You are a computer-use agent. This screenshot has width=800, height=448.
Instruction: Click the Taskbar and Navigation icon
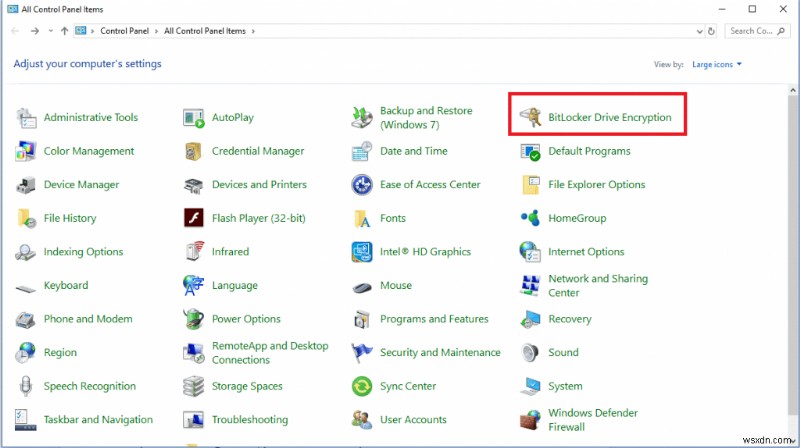point(26,420)
